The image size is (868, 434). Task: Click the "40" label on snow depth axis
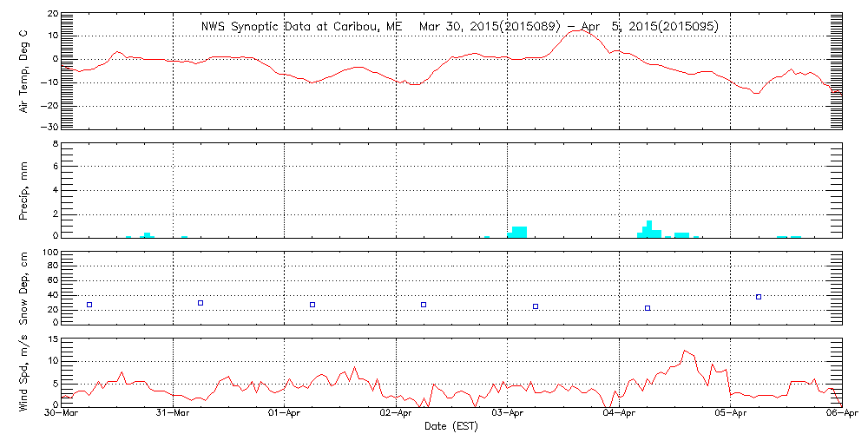click(x=51, y=294)
